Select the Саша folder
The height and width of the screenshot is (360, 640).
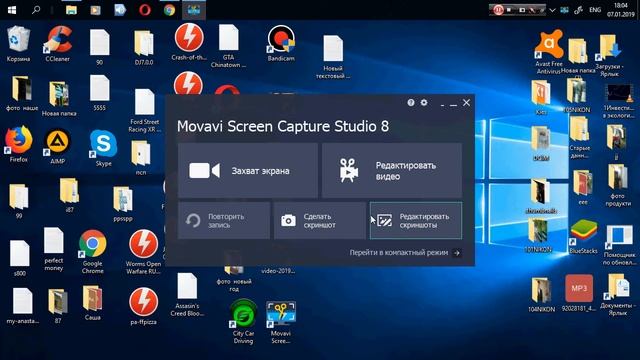[93, 302]
